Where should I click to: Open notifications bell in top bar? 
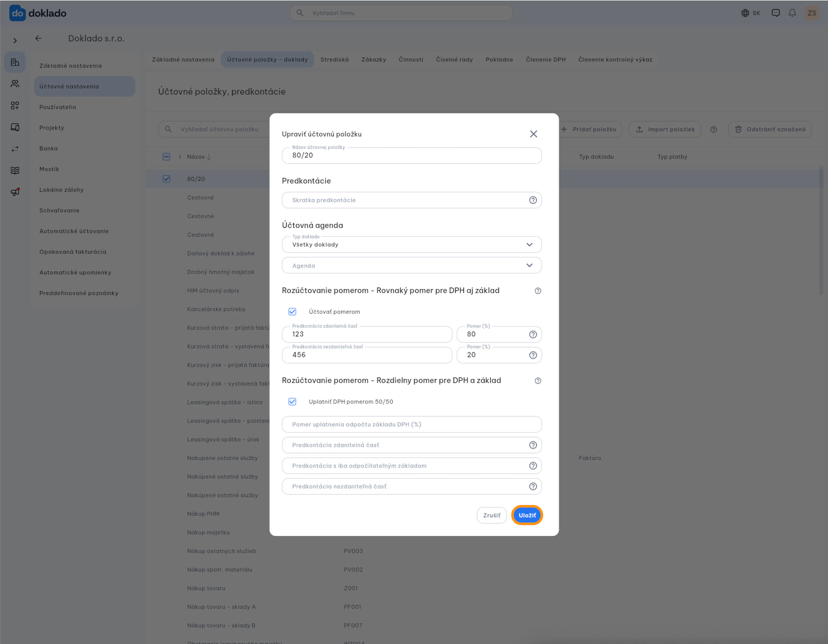[x=792, y=13]
